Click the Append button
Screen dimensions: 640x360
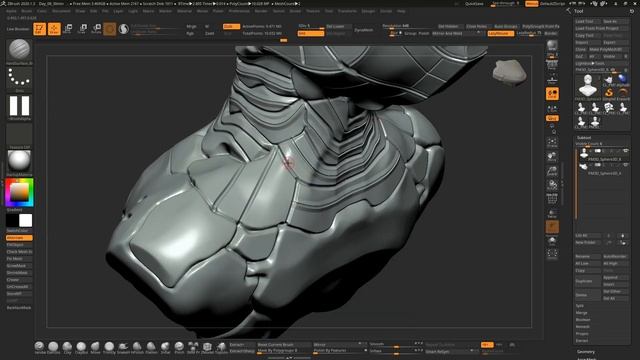(616, 278)
